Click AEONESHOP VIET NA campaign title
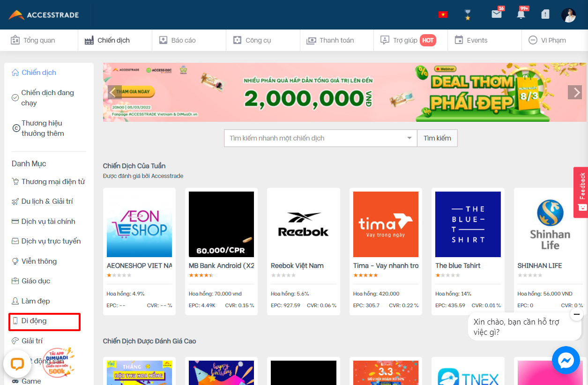588x385 pixels. coord(139,266)
